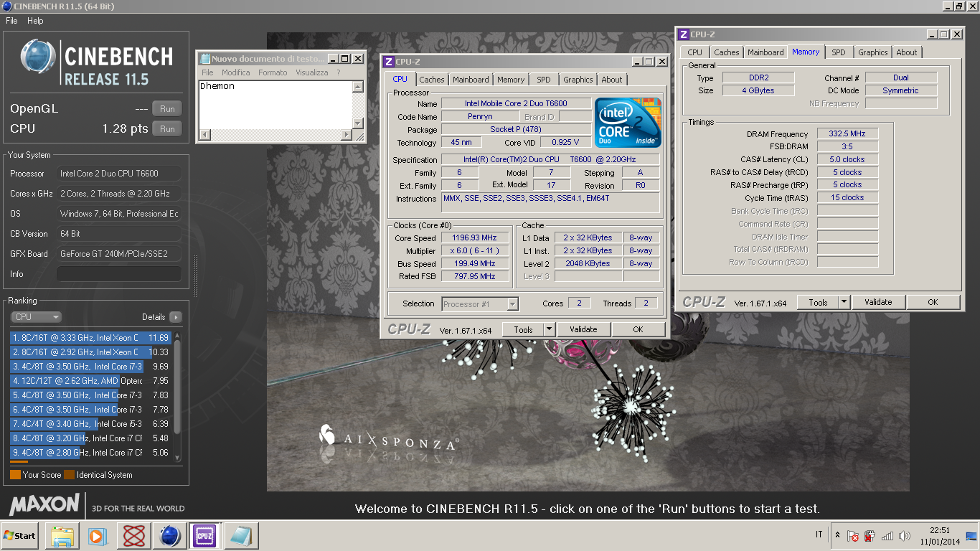Screen dimensions: 980x551
Task: Switch to Notepad taskbar icon
Action: point(242,536)
